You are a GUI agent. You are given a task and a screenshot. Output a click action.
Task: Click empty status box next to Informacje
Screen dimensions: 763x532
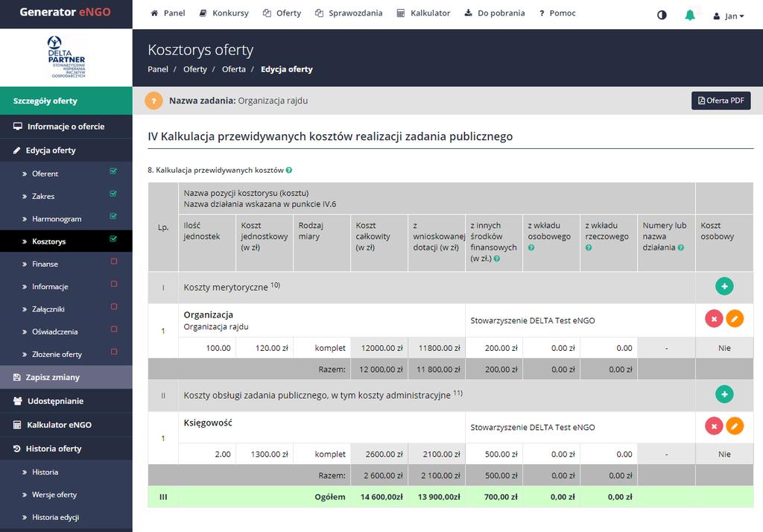[114, 284]
